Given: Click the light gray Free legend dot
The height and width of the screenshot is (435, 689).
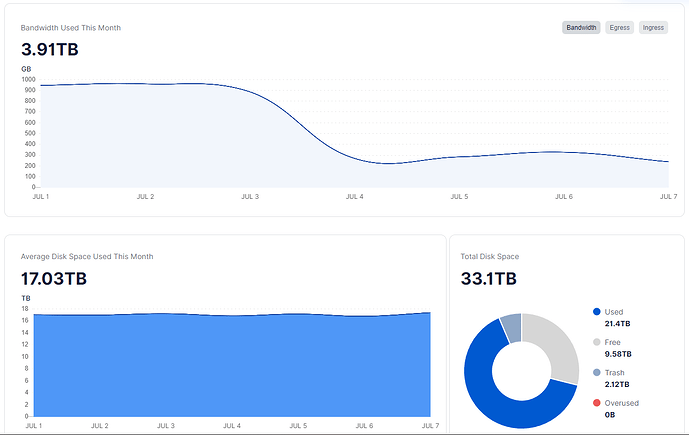Looking at the screenshot, I should (597, 342).
